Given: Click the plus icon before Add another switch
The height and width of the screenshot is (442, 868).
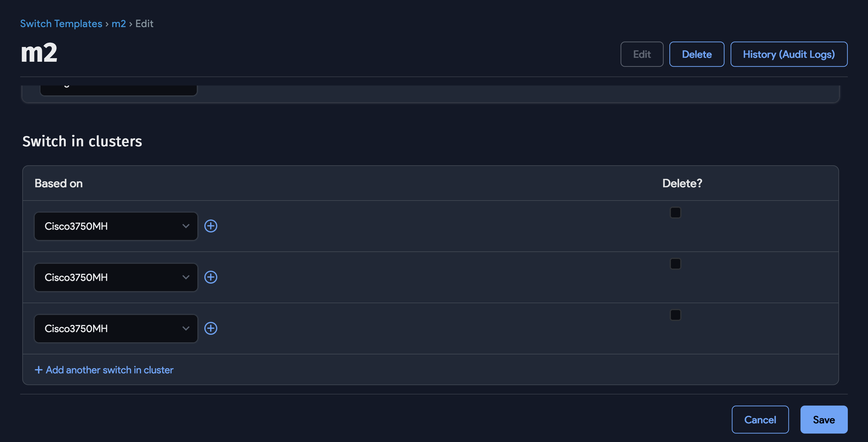Looking at the screenshot, I should point(38,370).
